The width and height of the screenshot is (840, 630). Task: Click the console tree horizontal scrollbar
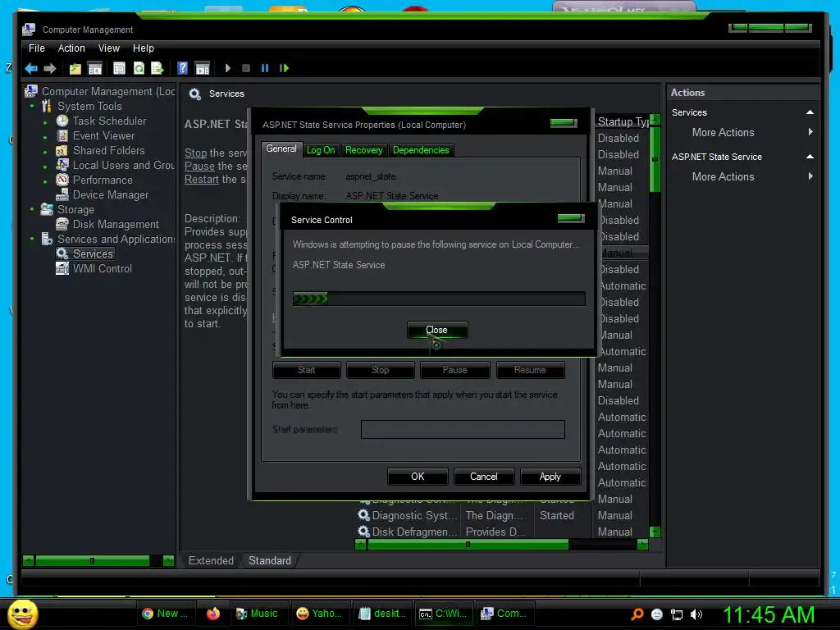tap(98, 561)
